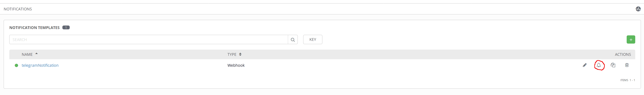
Task: Toggle the TYPE sort arrows
Action: (240, 55)
